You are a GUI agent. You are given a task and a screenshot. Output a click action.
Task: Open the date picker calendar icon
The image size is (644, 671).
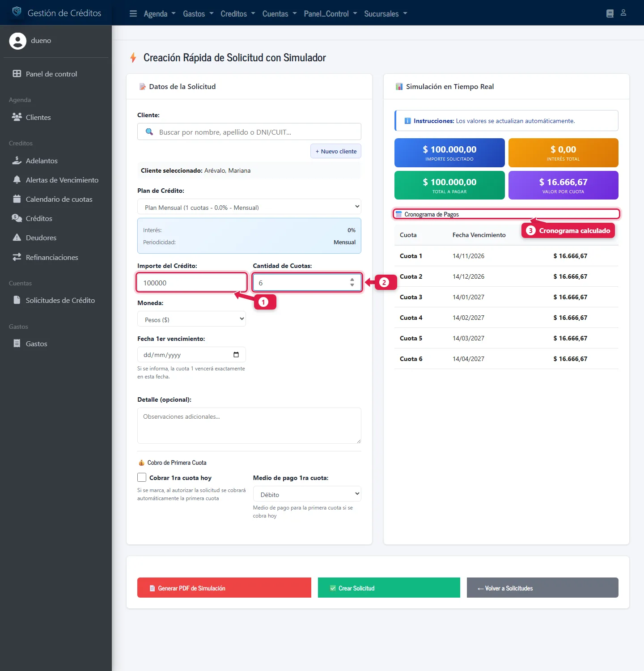[236, 355]
